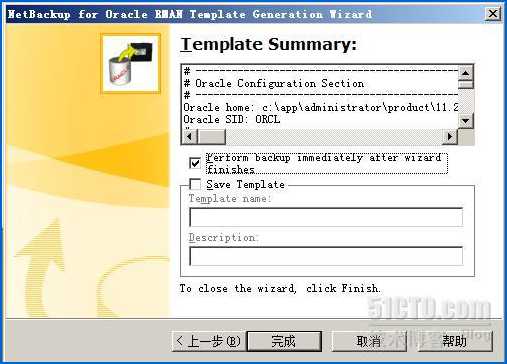Open help via the 帮助 button
507x364 pixels.
[455, 341]
